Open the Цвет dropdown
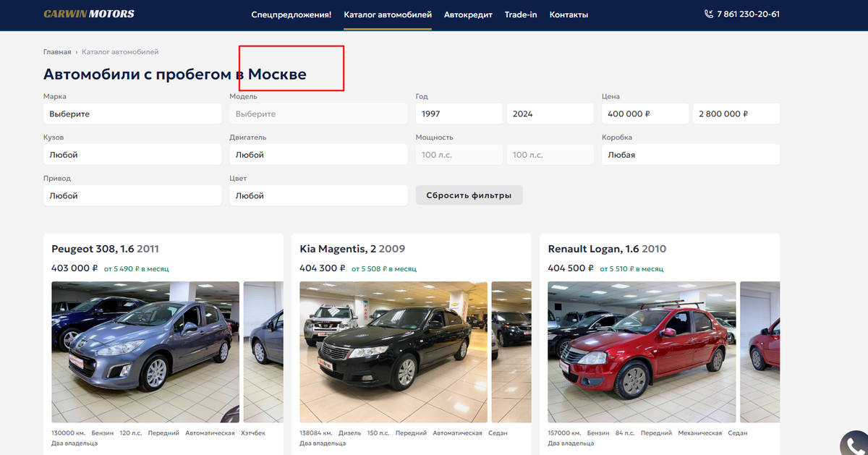This screenshot has width=868, height=455. 318,195
